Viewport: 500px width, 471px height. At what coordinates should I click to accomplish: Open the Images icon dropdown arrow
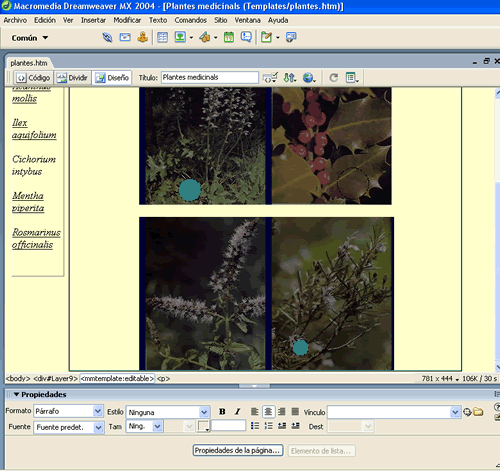[191, 38]
